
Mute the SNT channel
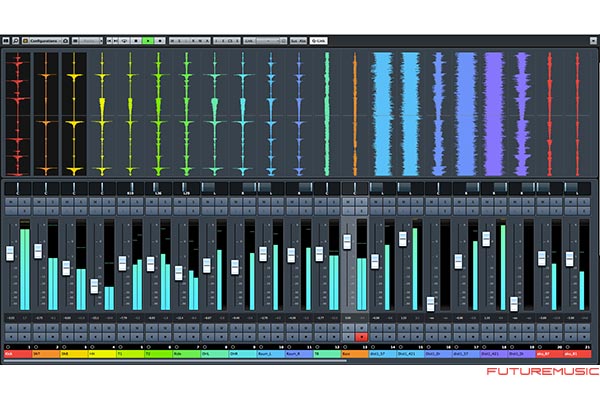click(x=39, y=201)
